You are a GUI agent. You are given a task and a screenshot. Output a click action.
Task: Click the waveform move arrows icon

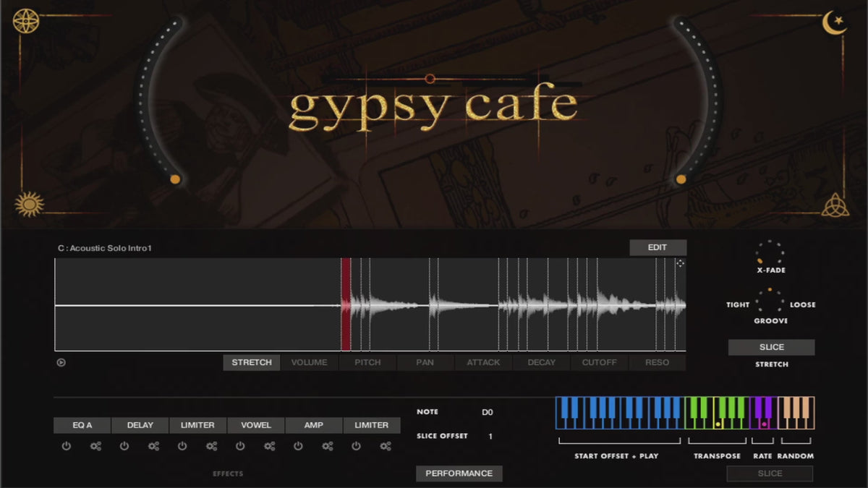pyautogui.click(x=680, y=264)
